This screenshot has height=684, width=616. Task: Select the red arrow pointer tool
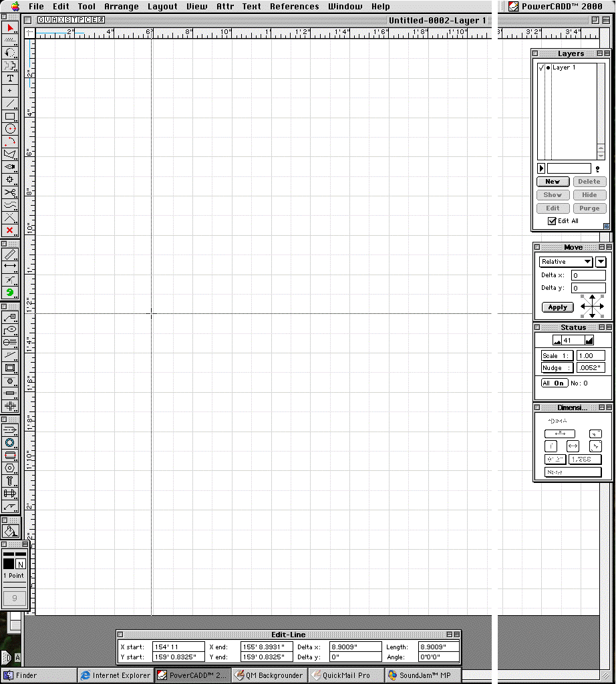pos(10,28)
